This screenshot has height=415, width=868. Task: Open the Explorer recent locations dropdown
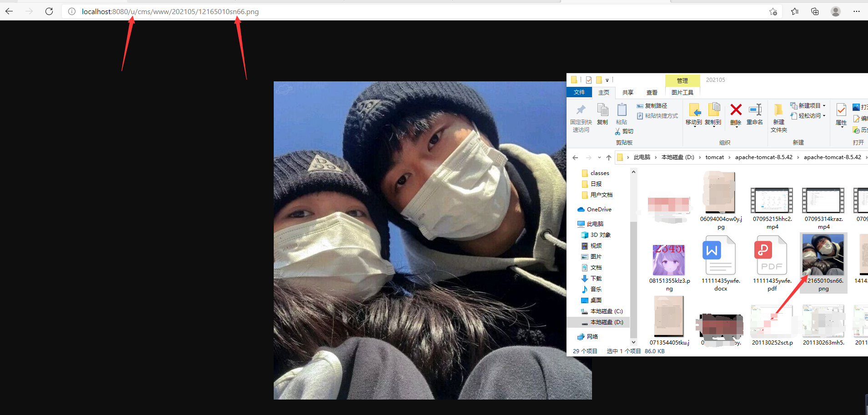coord(599,158)
